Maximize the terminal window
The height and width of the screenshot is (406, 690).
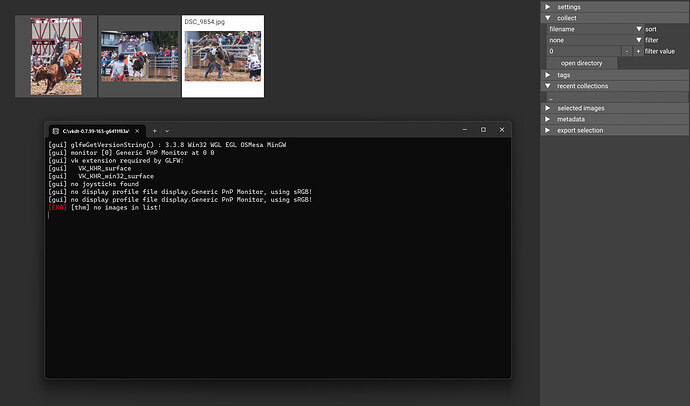point(483,130)
